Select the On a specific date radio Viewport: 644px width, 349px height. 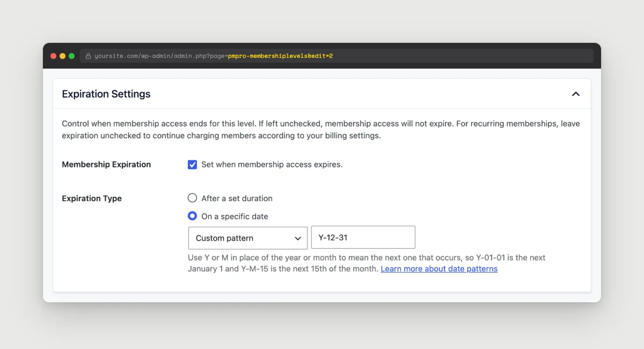pyautogui.click(x=192, y=216)
